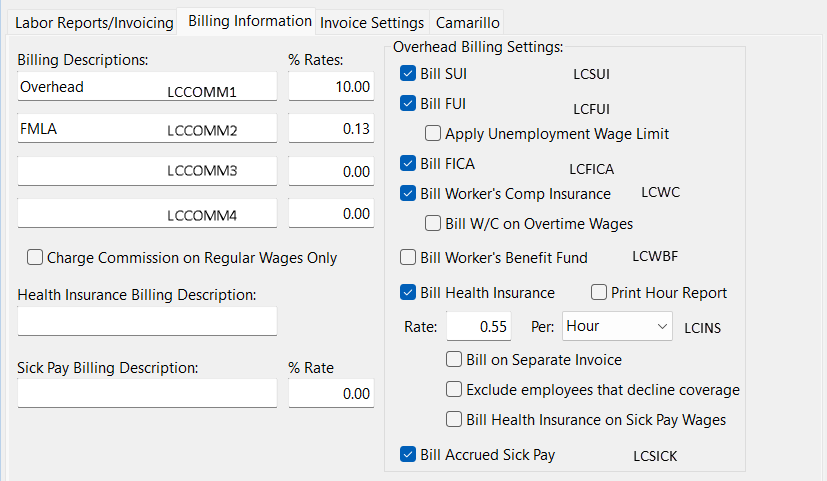827x481 pixels.
Task: Enable Bill W/C on Overtime Wages
Action: click(433, 224)
